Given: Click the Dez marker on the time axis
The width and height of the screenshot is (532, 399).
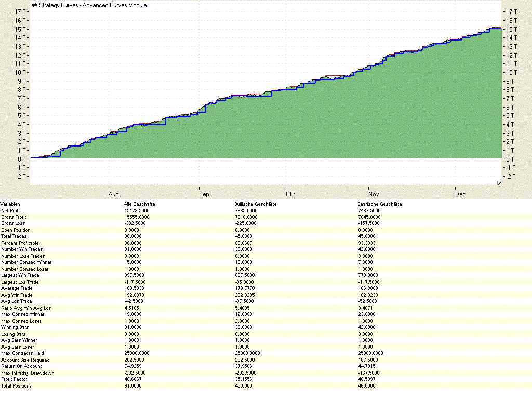Looking at the screenshot, I should tap(460, 194).
